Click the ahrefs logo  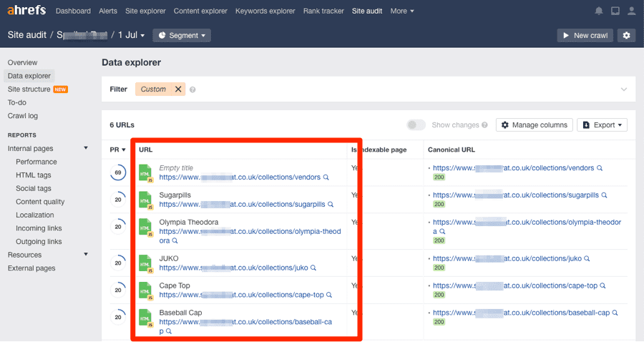coord(26,10)
